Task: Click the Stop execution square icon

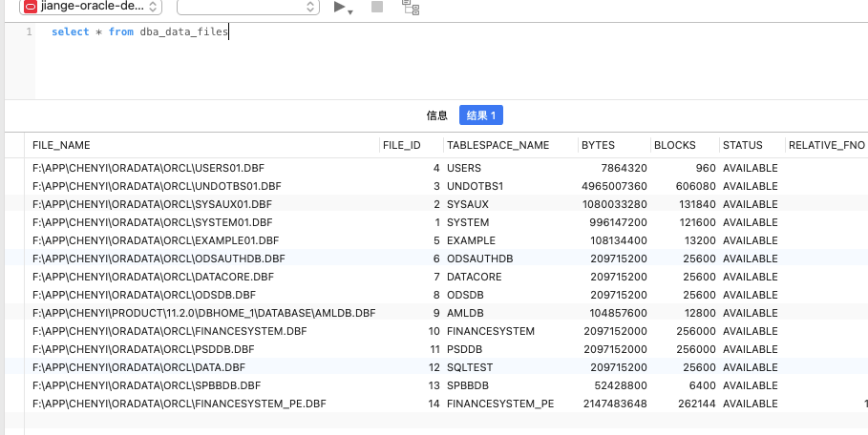Action: (x=377, y=7)
